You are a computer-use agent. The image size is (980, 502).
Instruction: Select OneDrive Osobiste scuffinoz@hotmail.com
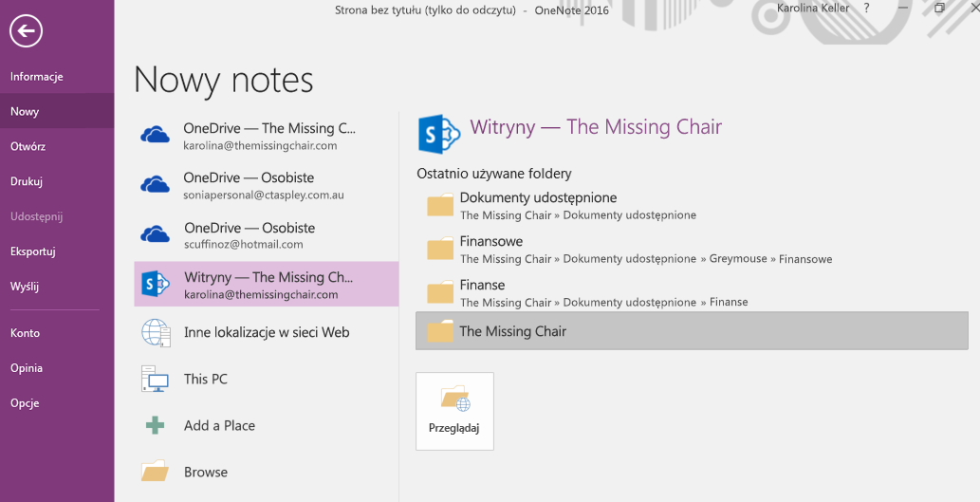pos(267,235)
